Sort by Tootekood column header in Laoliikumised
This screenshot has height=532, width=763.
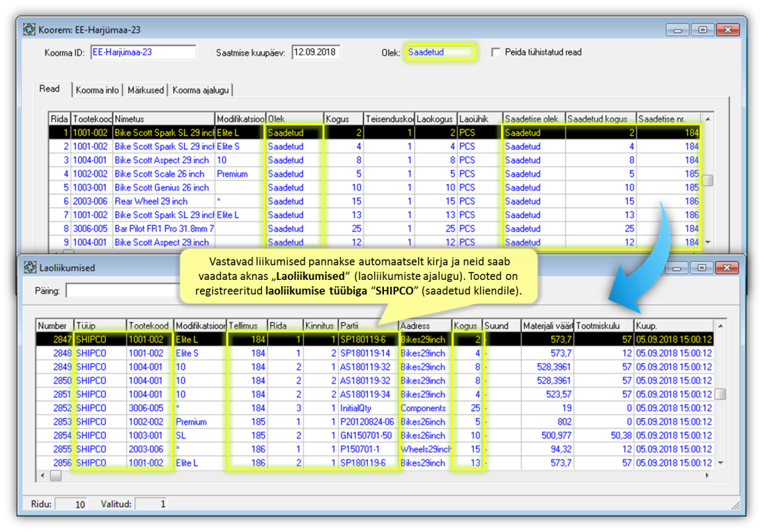pos(148,325)
